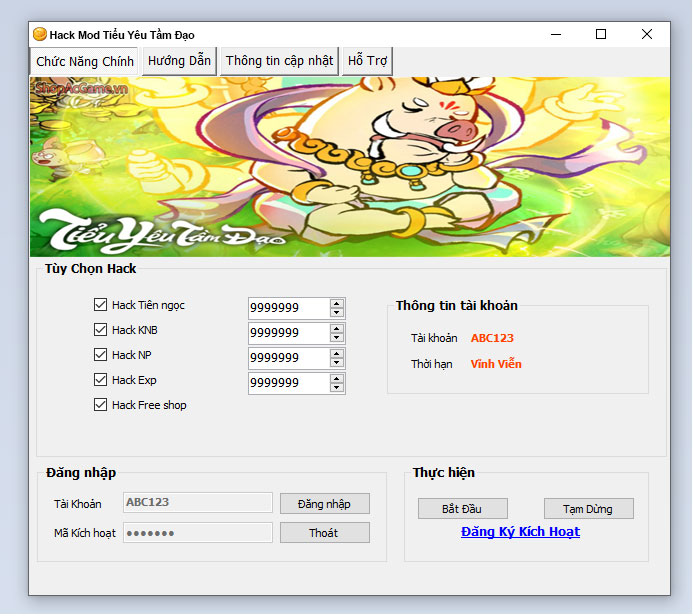The height and width of the screenshot is (616, 693).
Task: Click the gold coin app icon in title bar
Action: [40, 34]
